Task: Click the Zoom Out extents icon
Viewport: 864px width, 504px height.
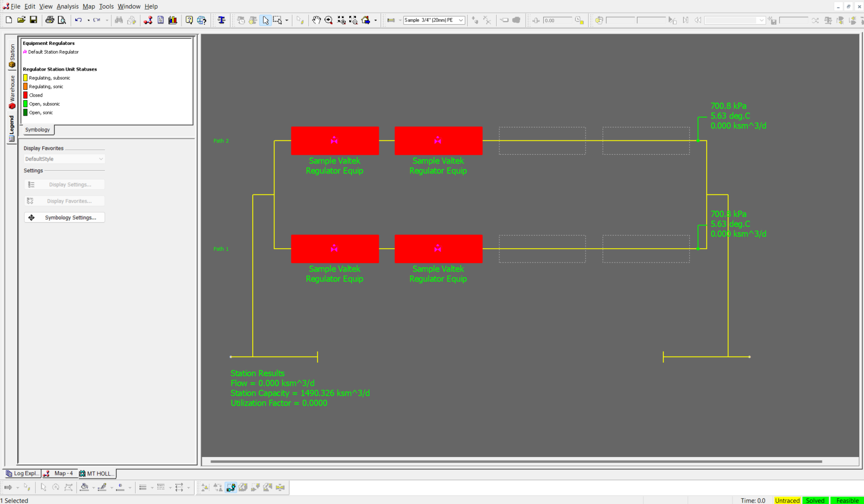Action: (353, 20)
